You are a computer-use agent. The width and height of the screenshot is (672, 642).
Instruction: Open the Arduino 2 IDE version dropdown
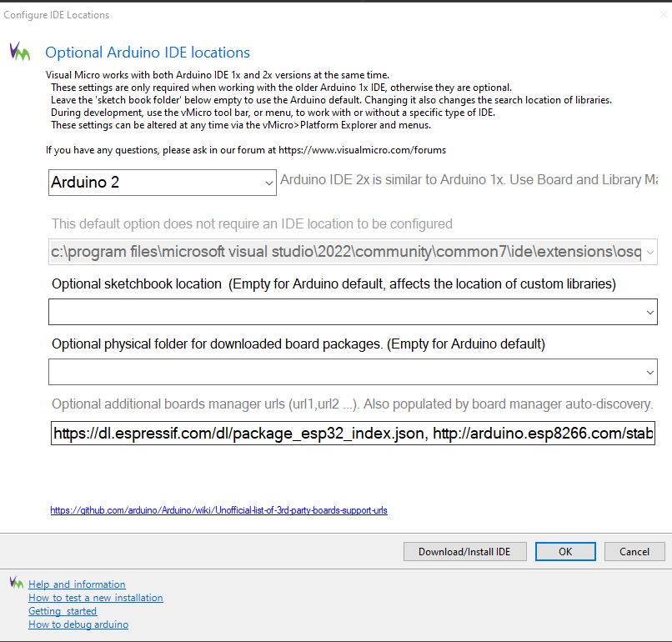162,183
